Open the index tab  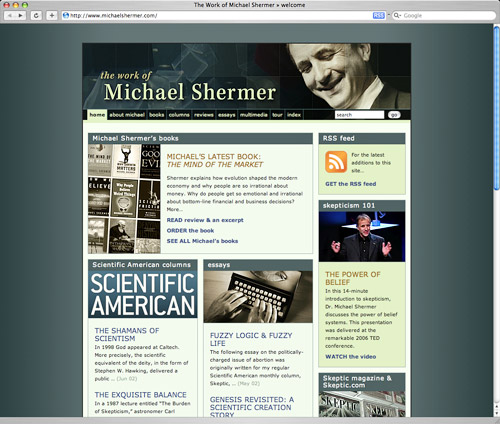click(x=294, y=115)
